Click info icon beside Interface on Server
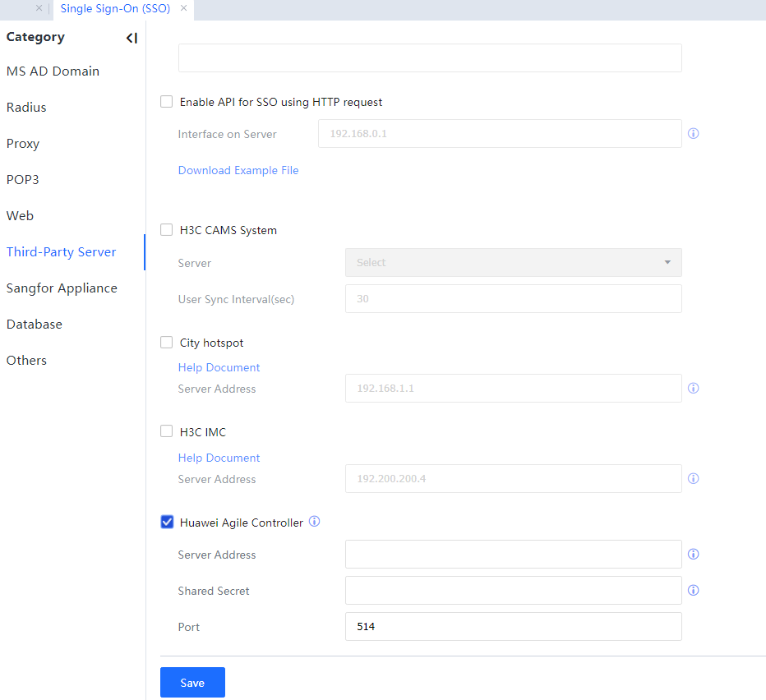The width and height of the screenshot is (766, 700). [x=693, y=133]
